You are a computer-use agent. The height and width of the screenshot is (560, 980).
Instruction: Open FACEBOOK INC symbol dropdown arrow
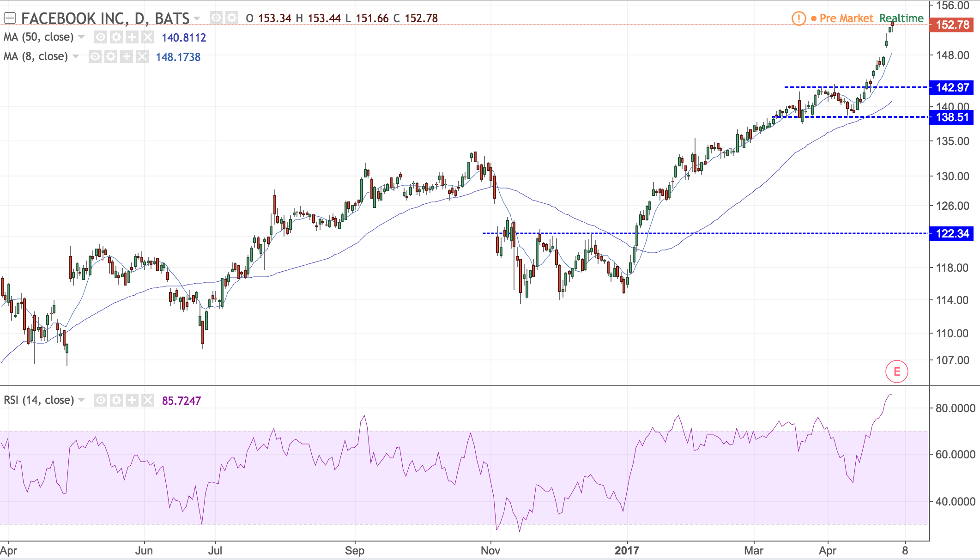[197, 18]
